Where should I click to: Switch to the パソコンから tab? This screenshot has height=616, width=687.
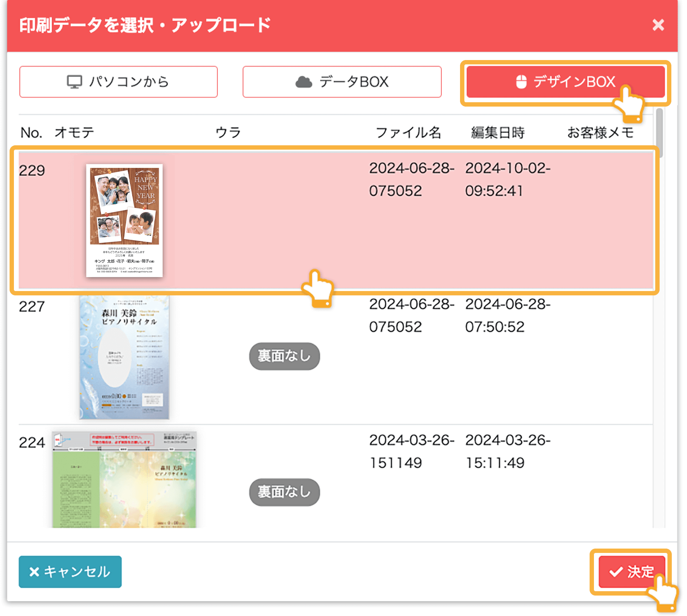[x=118, y=82]
